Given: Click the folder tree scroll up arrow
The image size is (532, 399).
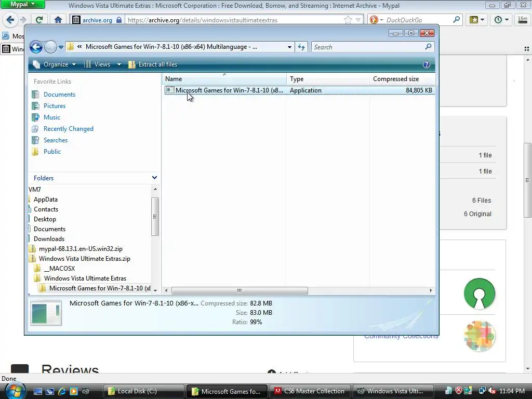Looking at the screenshot, I should click(x=155, y=189).
